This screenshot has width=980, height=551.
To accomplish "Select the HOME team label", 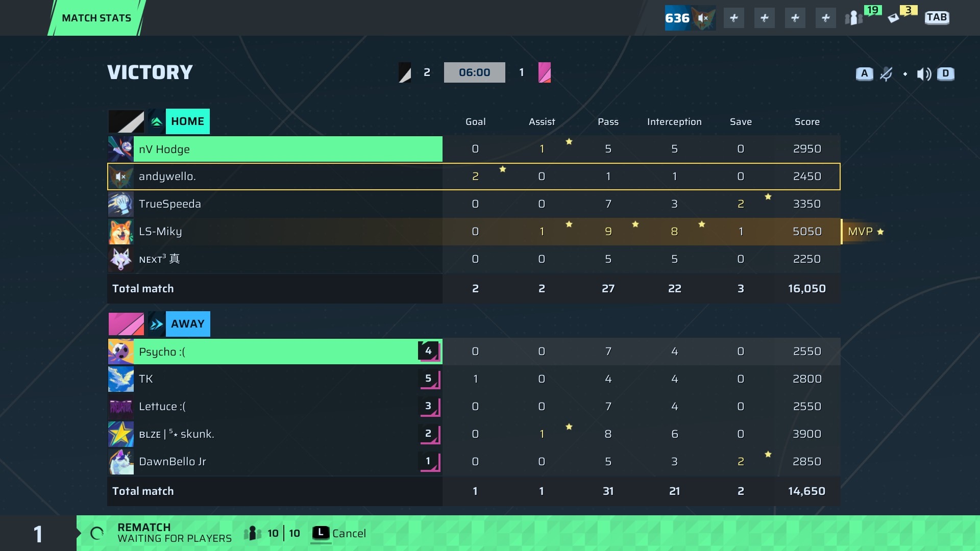I will (x=188, y=121).
